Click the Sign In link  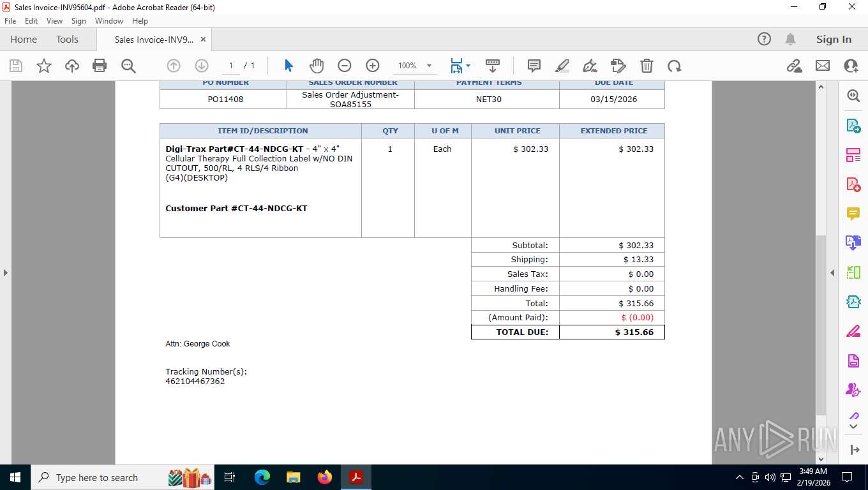coord(834,39)
